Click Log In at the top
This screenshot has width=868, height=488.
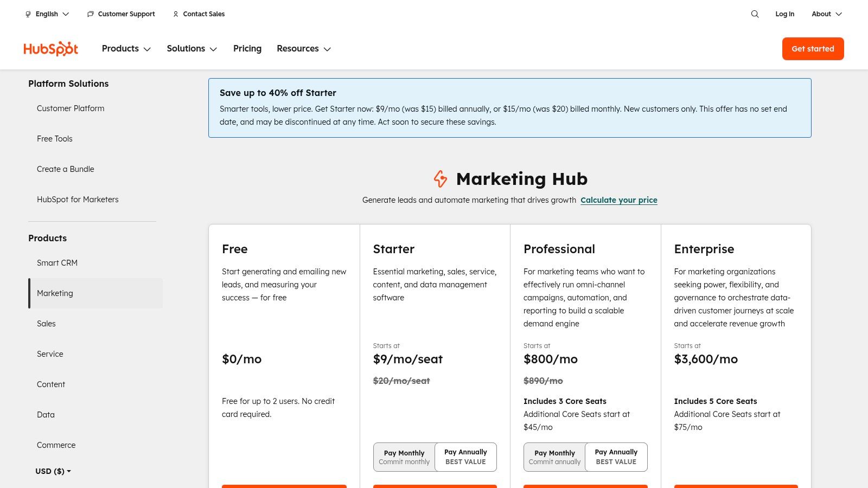point(784,14)
